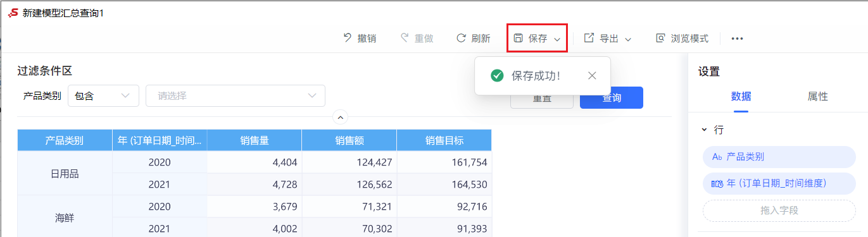Open the save dropdown arrow
The width and height of the screenshot is (868, 237).
coord(557,39)
